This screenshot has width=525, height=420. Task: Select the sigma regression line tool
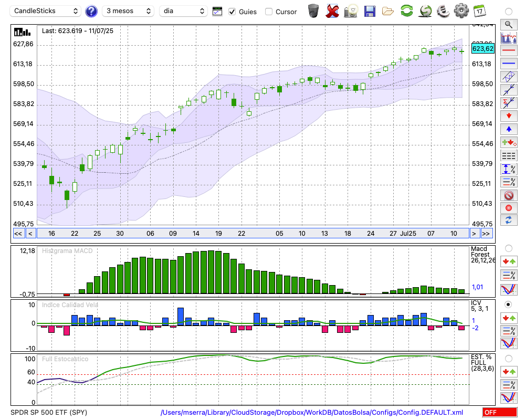pos(509,103)
